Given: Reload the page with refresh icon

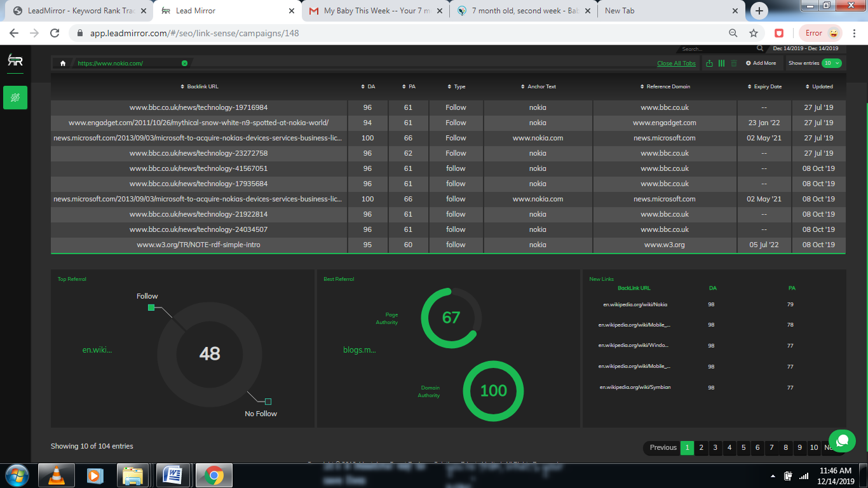Looking at the screenshot, I should click(x=55, y=33).
